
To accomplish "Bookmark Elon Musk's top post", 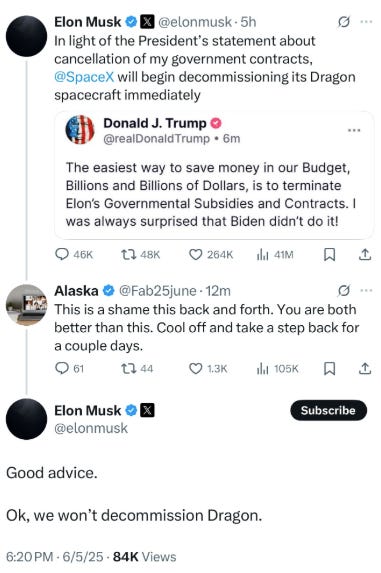I will [x=329, y=254].
